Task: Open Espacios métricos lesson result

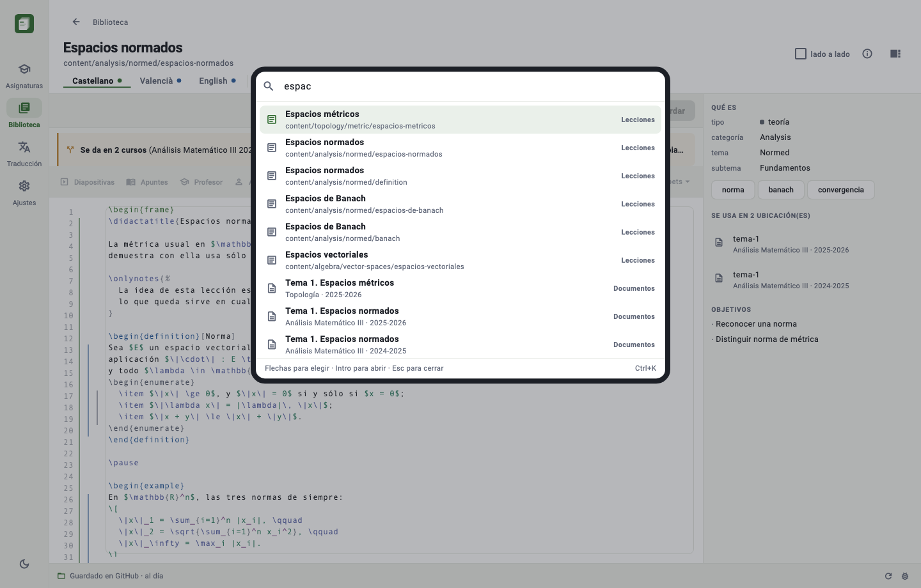Action: tap(460, 120)
